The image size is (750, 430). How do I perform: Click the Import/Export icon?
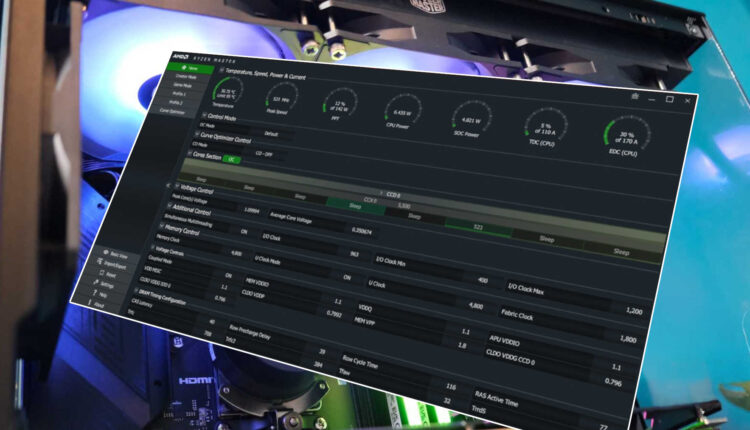point(107,263)
